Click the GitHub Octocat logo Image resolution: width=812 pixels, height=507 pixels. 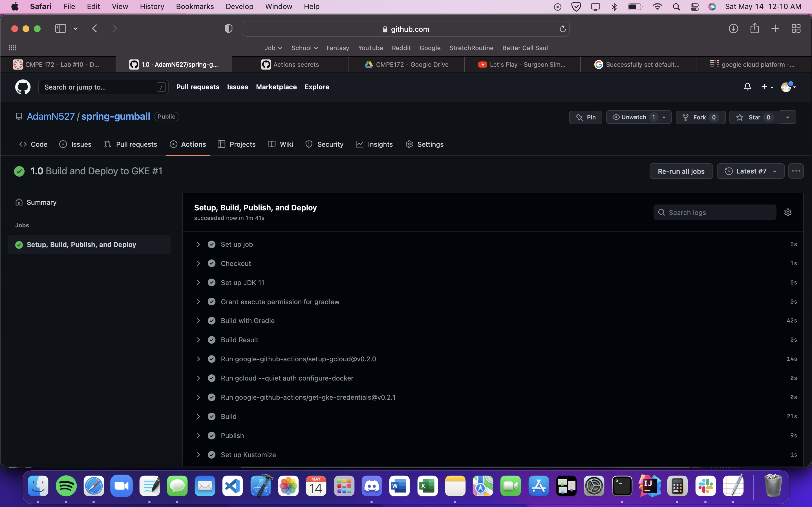coord(23,87)
